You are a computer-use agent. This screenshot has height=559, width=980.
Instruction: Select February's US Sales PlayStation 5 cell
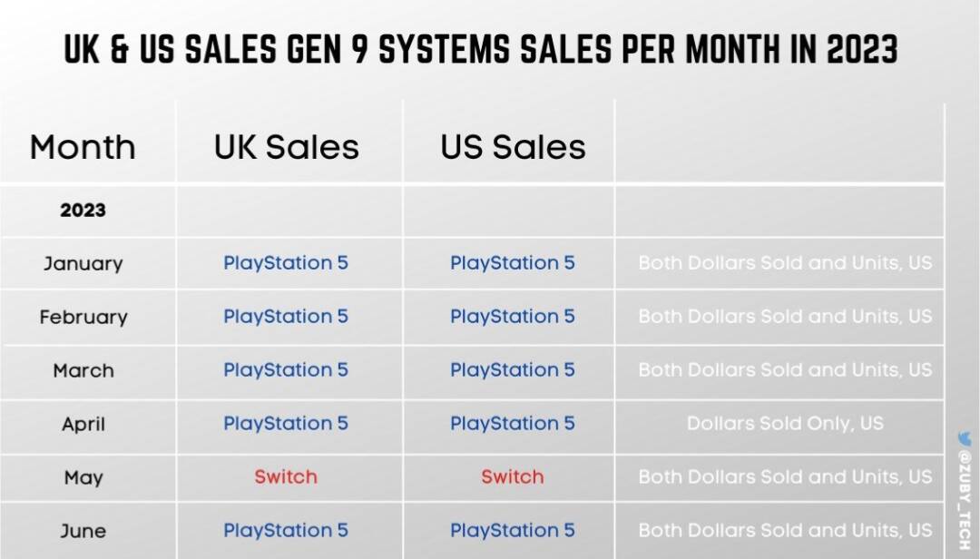click(x=513, y=317)
